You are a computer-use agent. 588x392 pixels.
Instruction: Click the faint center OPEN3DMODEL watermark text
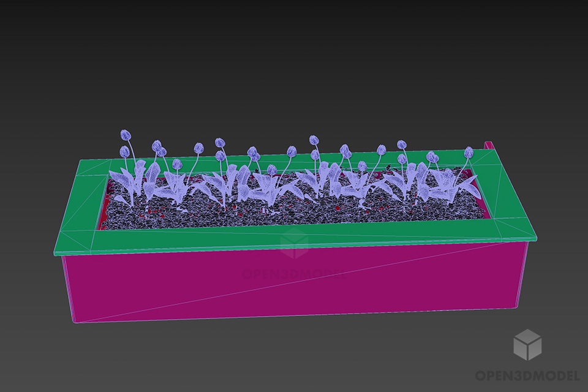tap(294, 274)
